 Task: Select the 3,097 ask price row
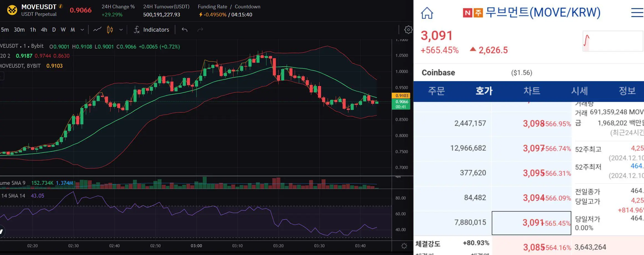(532, 148)
